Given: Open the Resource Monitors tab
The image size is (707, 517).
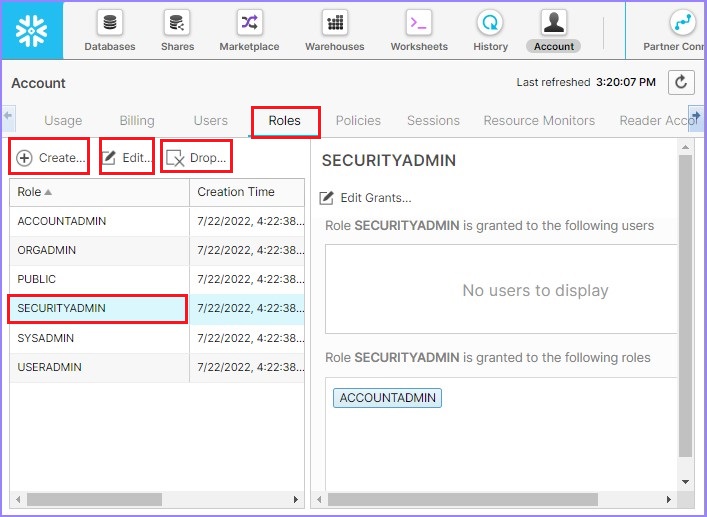Looking at the screenshot, I should click(539, 120).
